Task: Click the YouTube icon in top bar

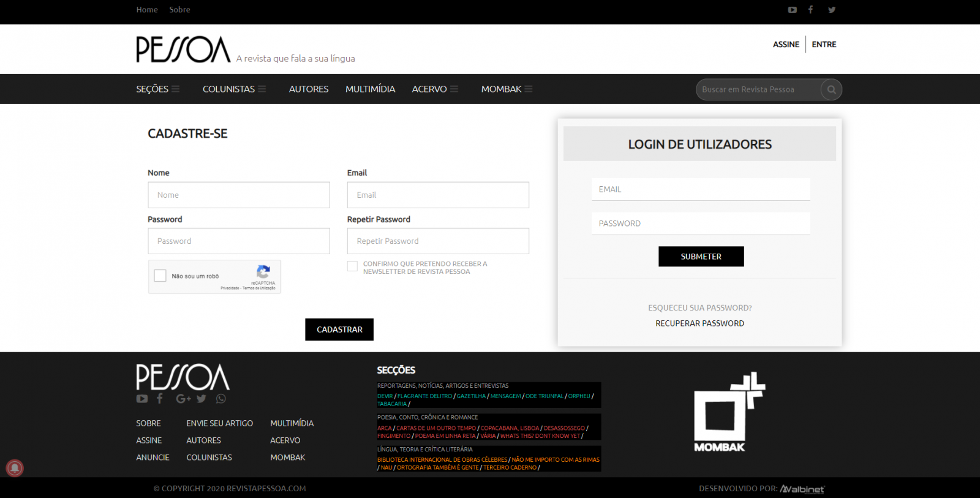Action: [x=792, y=10]
